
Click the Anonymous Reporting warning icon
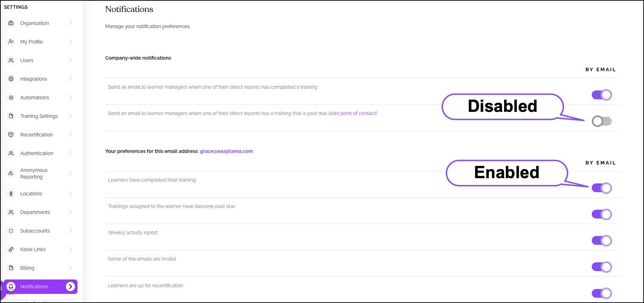[x=11, y=173]
